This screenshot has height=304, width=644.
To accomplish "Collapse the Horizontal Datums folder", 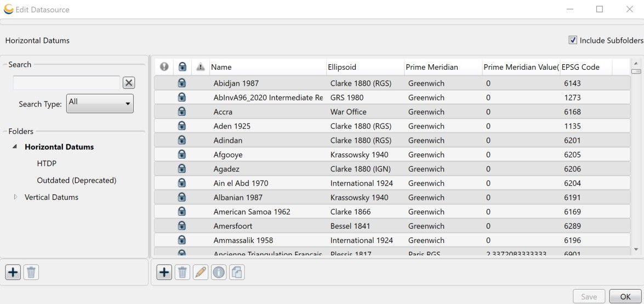I will (x=15, y=147).
